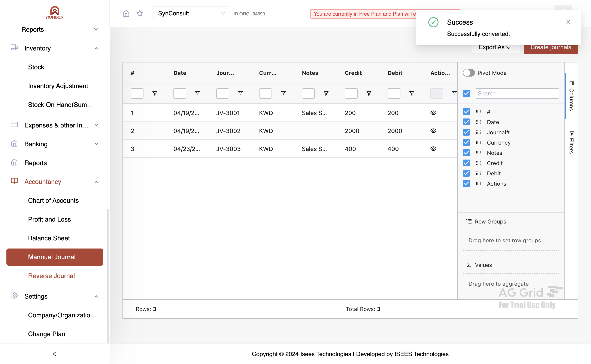
Task: Toggle the select-all columns checkbox
Action: tap(466, 93)
